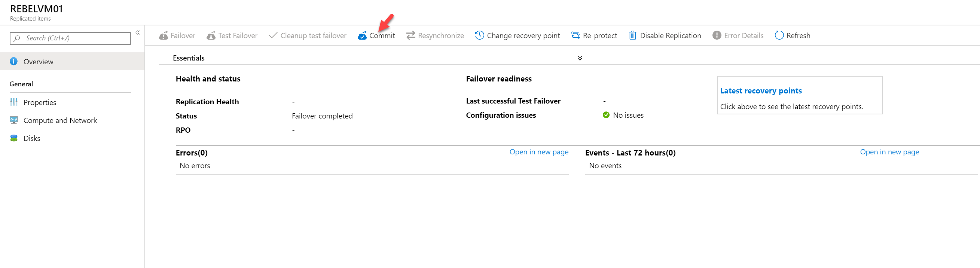980x268 pixels.
Task: Click the 'Failover readiness' heading
Action: (x=499, y=79)
